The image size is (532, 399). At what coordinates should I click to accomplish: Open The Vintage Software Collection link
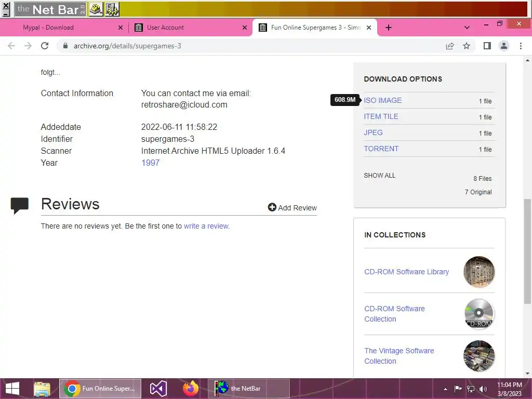(399, 356)
